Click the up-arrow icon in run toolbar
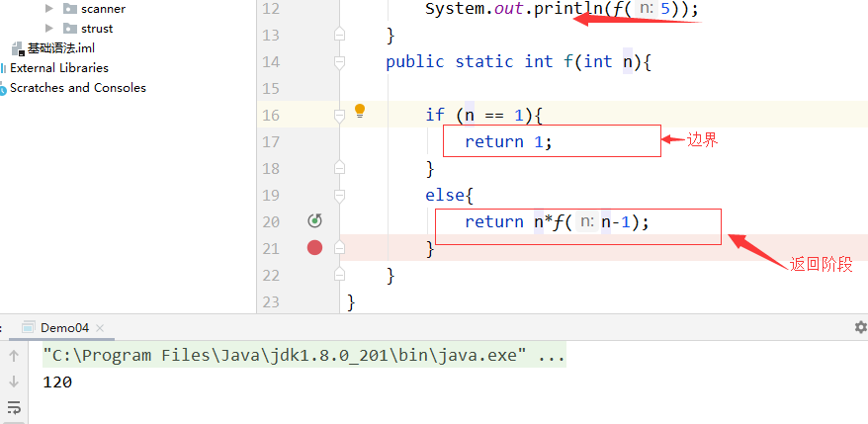The image size is (868, 424). tap(15, 356)
